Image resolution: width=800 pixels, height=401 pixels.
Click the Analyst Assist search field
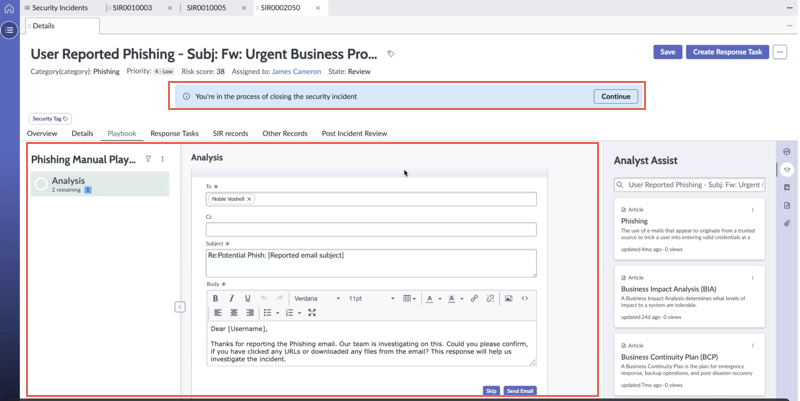[x=689, y=185]
